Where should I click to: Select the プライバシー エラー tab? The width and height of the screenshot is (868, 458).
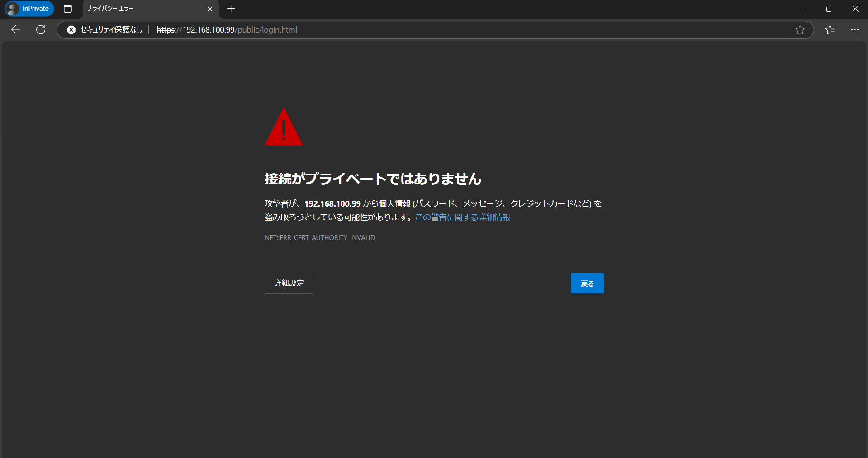(x=136, y=9)
